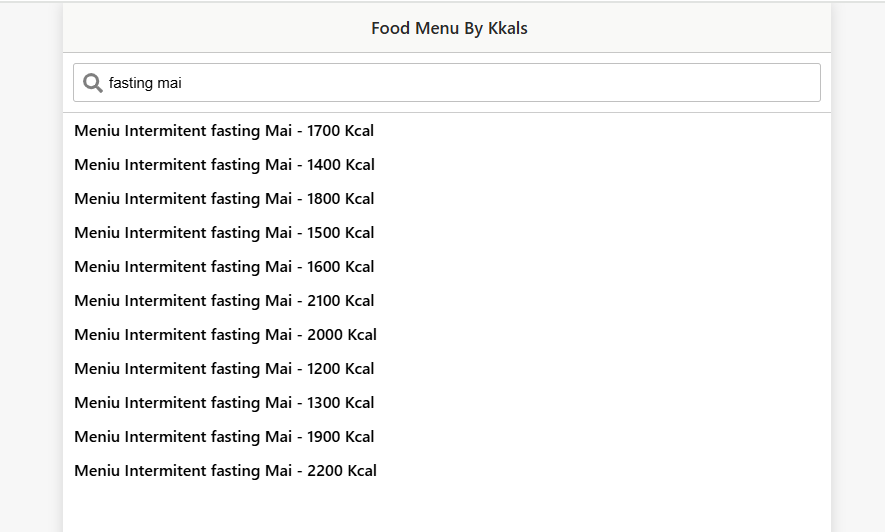The width and height of the screenshot is (885, 532).
Task: Click '1200 Kcal' label in the results list
Action: coord(340,368)
